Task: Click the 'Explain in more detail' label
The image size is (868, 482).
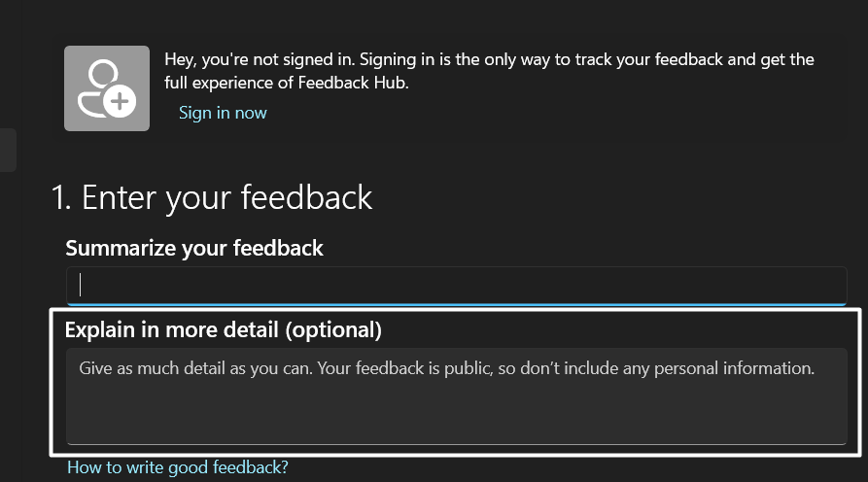Action: (173, 329)
